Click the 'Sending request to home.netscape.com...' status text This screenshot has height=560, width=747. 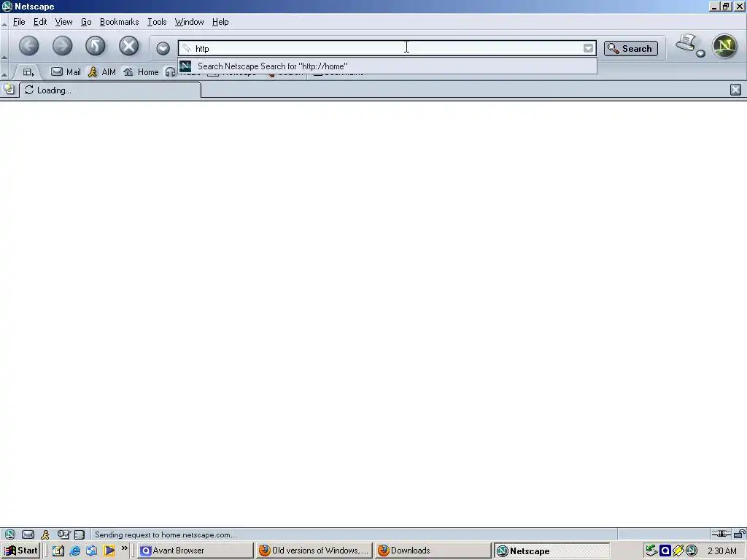[166, 534]
